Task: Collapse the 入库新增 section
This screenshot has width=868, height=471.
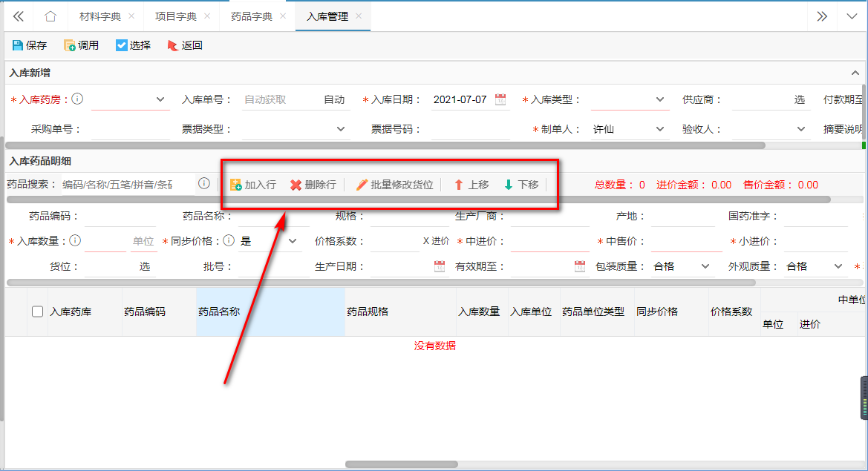Action: point(855,73)
